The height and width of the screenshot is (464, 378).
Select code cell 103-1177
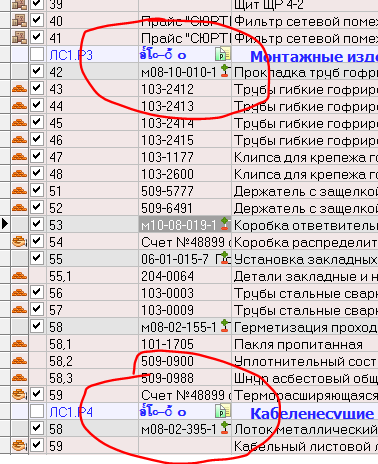pos(185,157)
